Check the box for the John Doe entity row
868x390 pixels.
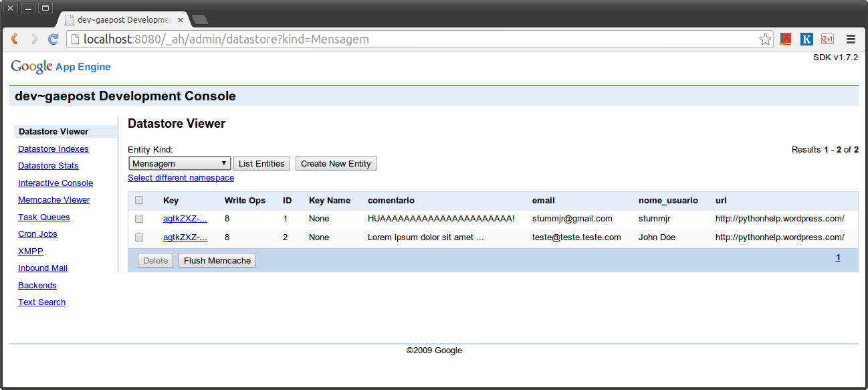(139, 237)
